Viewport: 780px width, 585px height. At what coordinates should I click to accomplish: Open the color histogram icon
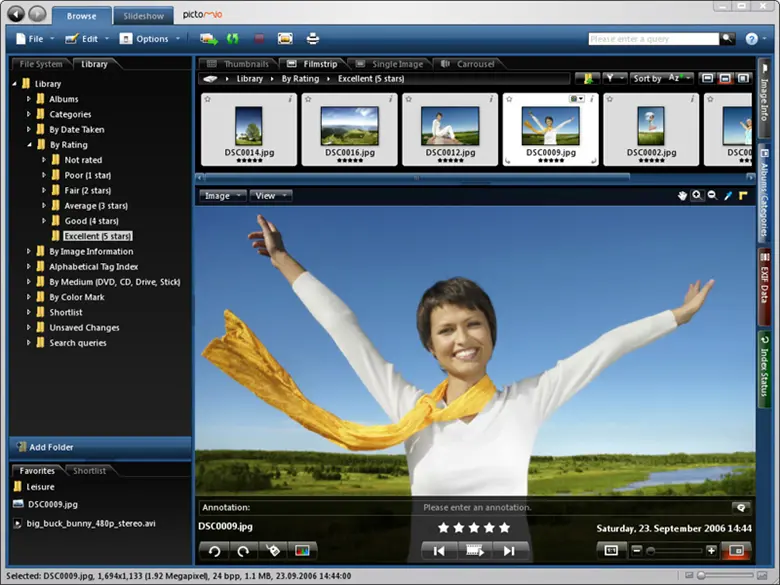(x=302, y=551)
